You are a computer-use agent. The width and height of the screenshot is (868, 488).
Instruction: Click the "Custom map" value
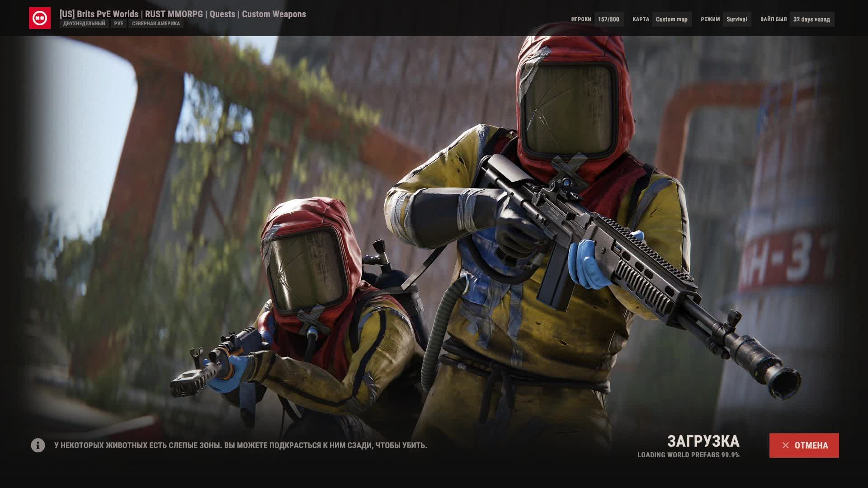672,19
